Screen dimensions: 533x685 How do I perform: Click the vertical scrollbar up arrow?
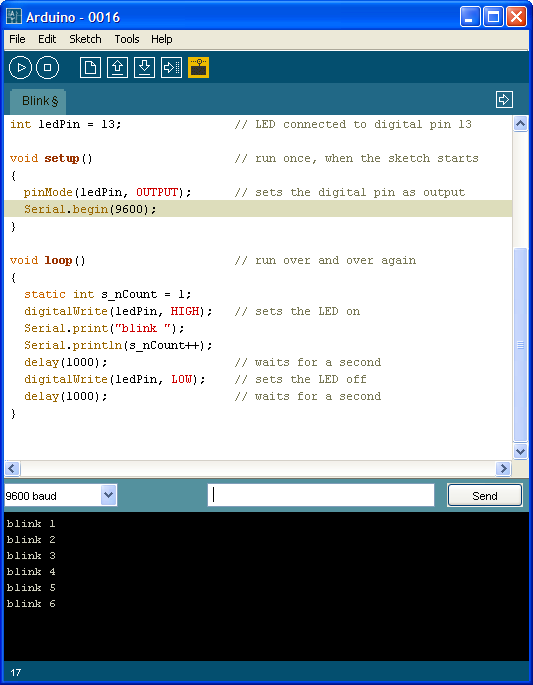pyautogui.click(x=520, y=124)
